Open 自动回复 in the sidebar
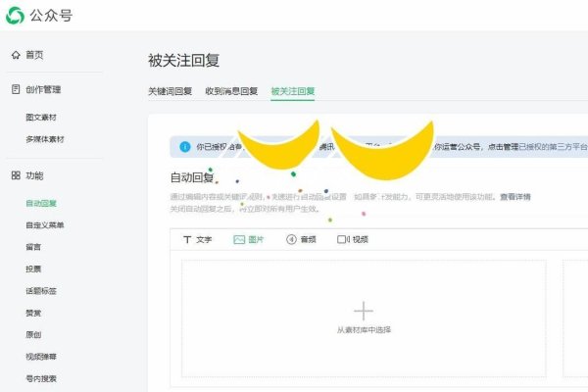The image size is (588, 392). 41,203
